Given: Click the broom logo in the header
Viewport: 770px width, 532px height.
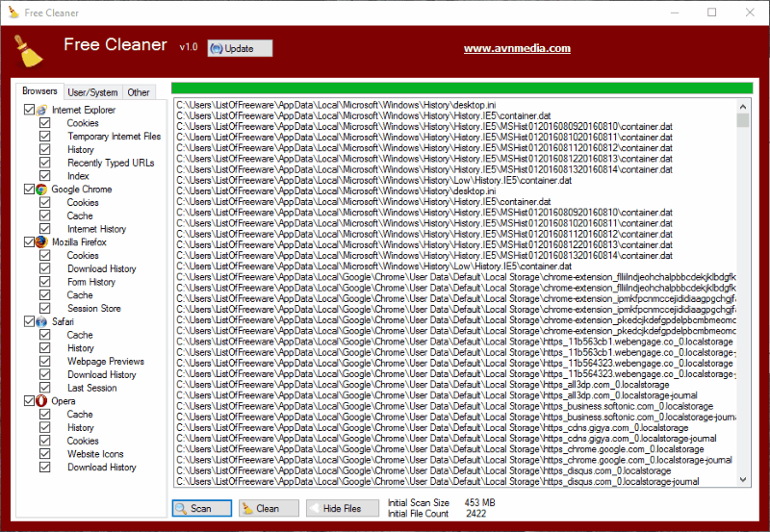Looking at the screenshot, I should click(x=29, y=51).
